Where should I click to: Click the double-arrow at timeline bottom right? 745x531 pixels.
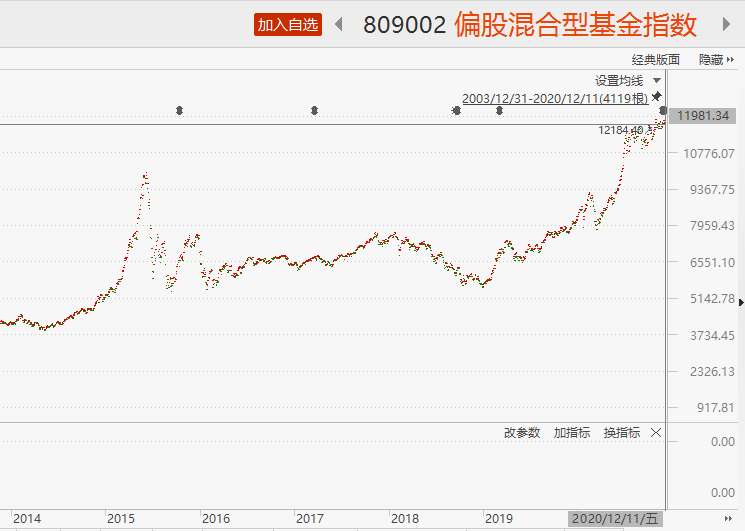[x=728, y=519]
